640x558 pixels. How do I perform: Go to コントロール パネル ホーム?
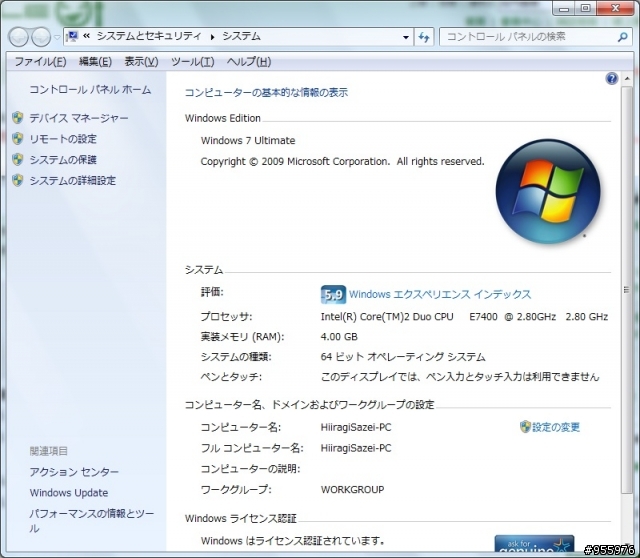pyautogui.click(x=90, y=90)
